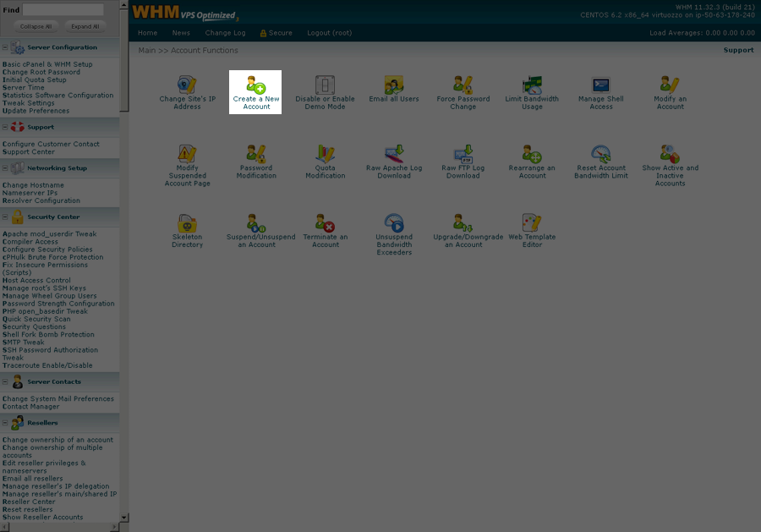Click the sidebar scroll up arrow
This screenshot has width=761, height=532.
click(x=124, y=5)
